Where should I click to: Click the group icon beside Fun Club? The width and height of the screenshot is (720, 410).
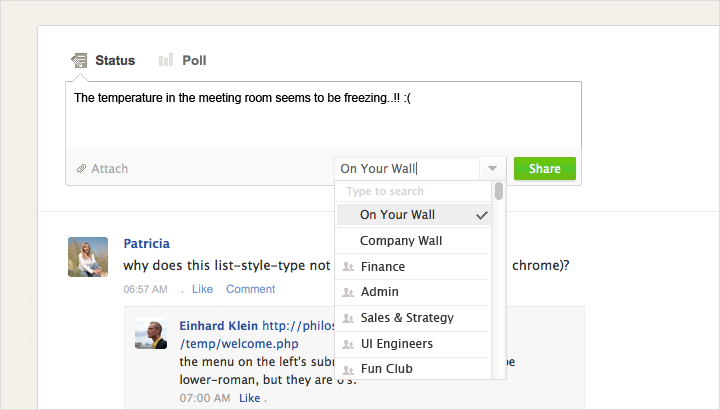(x=348, y=370)
